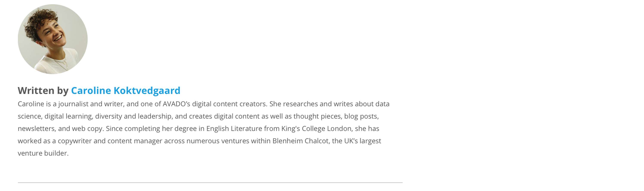644x191 pixels.
Task: Click "thought pieces, blog posts" in bio
Action: pyautogui.click(x=335, y=116)
